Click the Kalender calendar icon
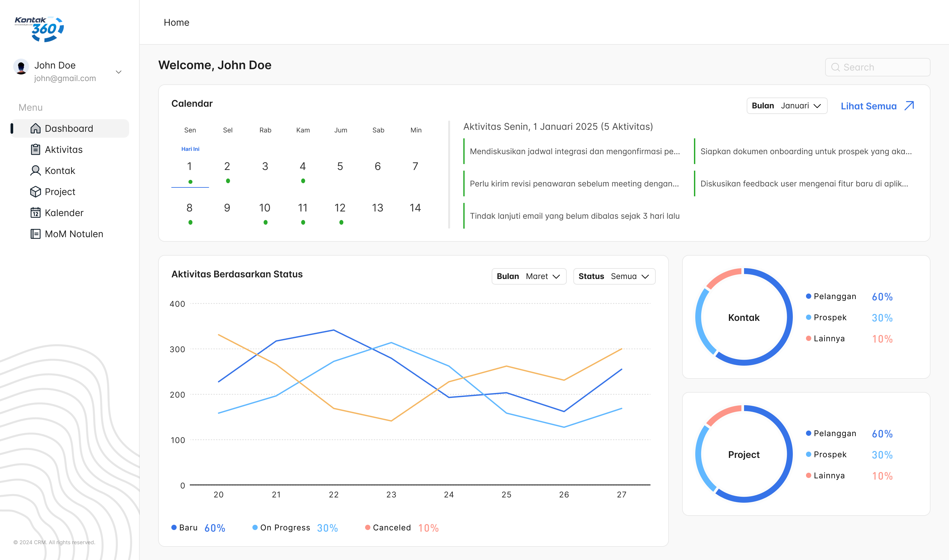 (x=36, y=213)
